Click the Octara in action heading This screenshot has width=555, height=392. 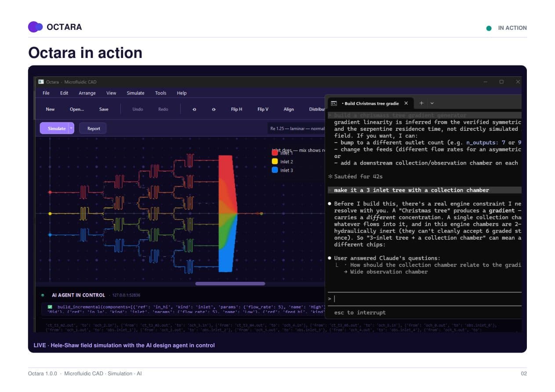click(x=85, y=53)
